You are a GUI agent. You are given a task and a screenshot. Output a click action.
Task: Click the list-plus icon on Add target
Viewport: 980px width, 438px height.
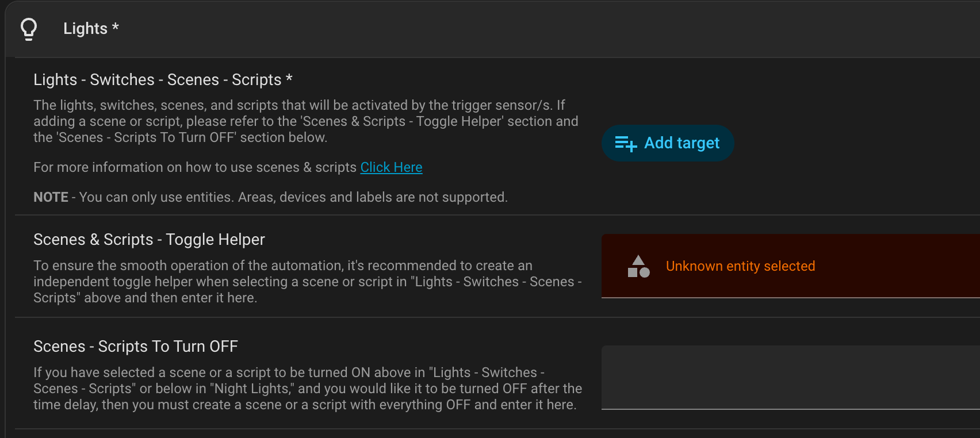pos(626,143)
